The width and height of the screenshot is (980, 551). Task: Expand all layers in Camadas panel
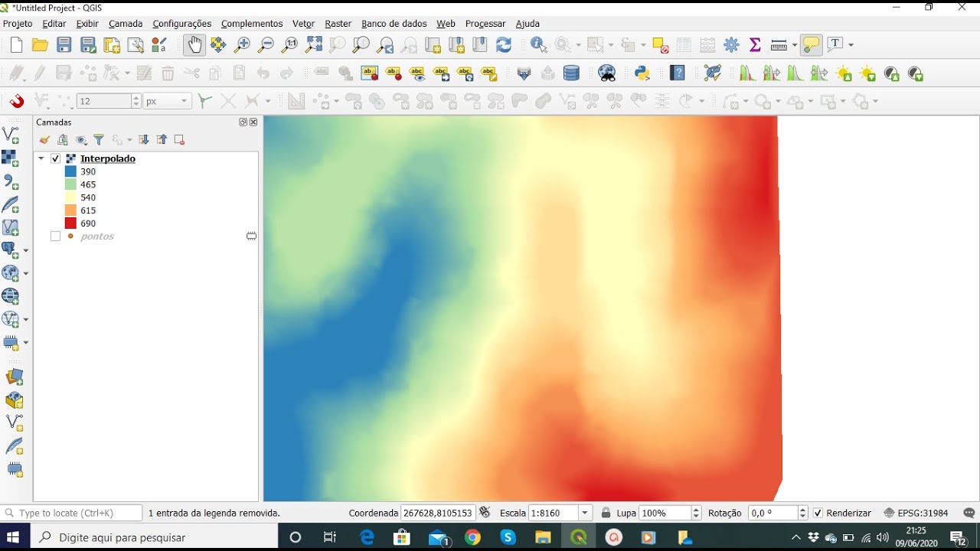coord(143,139)
